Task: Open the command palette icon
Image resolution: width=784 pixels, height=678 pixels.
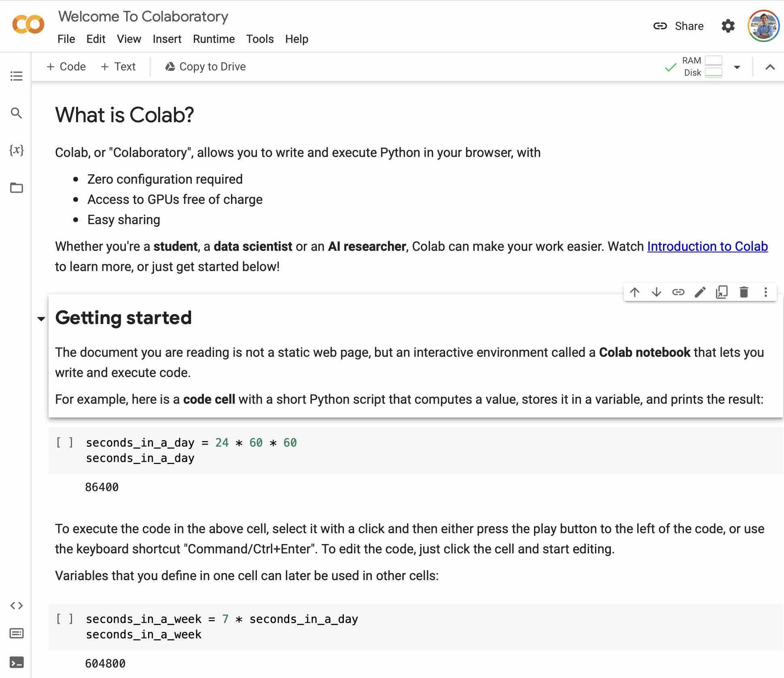Action: pyautogui.click(x=16, y=633)
